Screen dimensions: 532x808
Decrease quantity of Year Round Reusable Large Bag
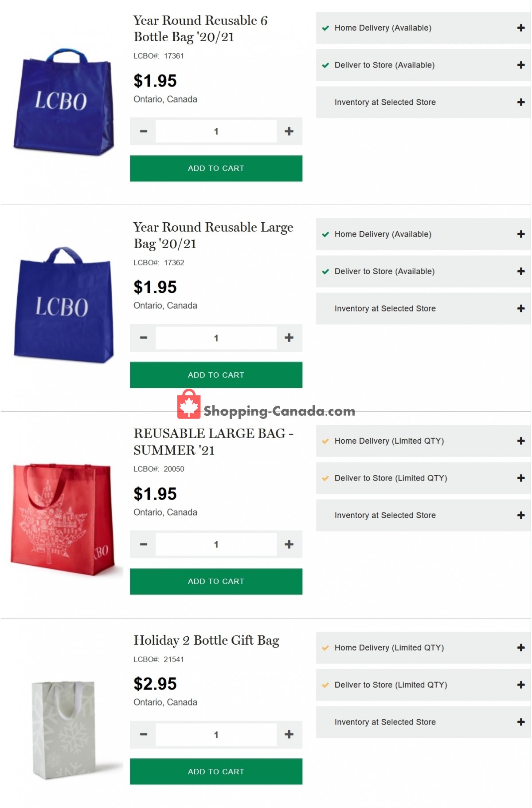pos(143,337)
